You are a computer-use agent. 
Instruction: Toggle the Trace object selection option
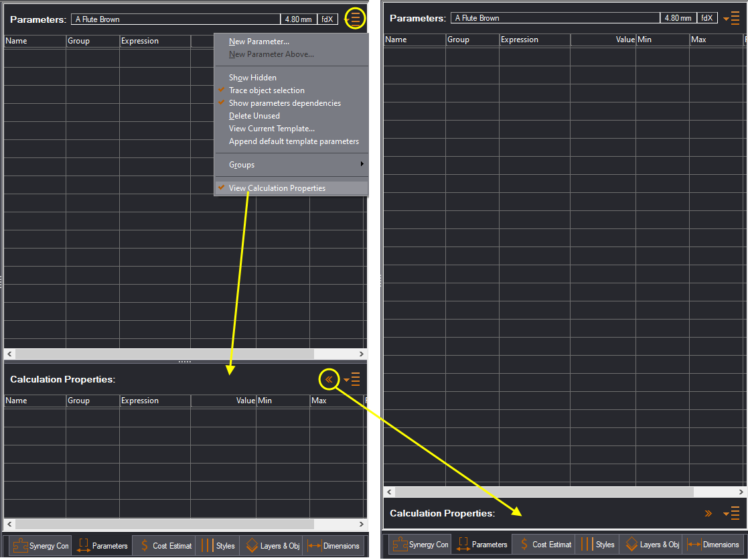point(267,90)
